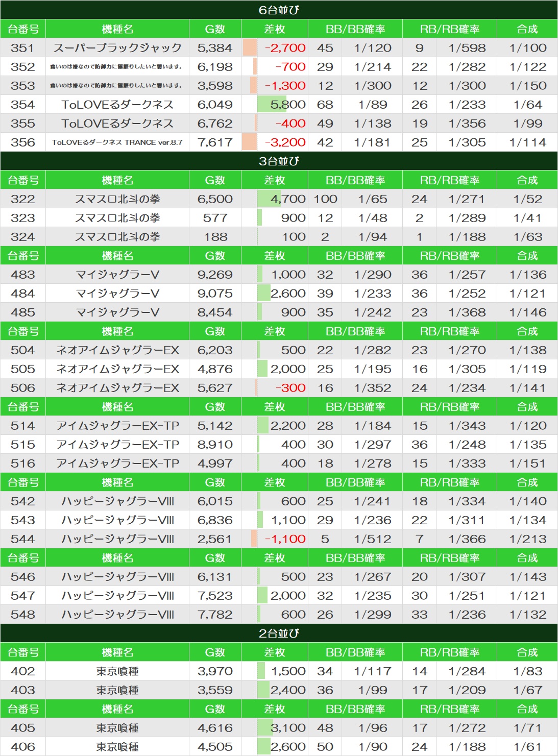Select machine number 351 cell
The height and width of the screenshot is (756, 558).
[x=23, y=47]
